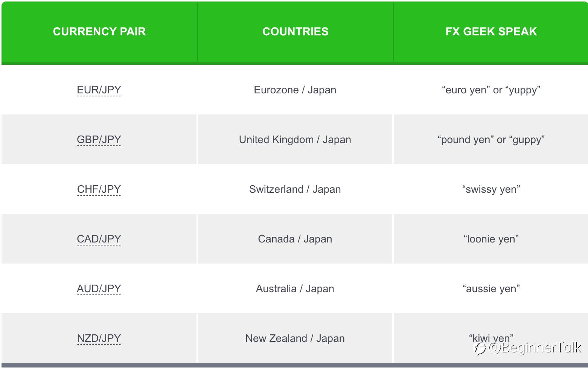Image resolution: width=588 pixels, height=369 pixels.
Task: Select the Canada / Japan cell
Action: [295, 239]
